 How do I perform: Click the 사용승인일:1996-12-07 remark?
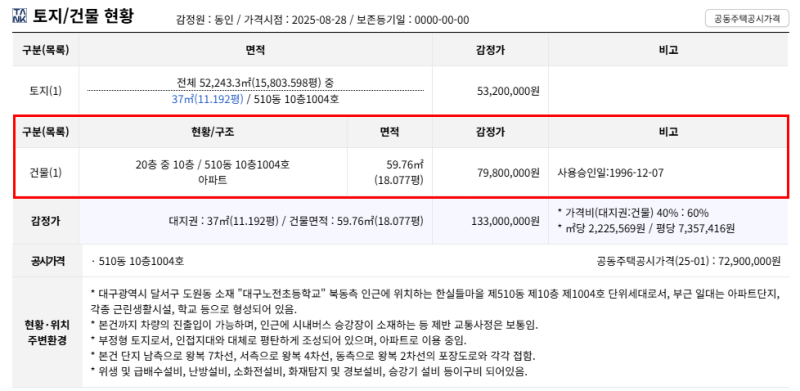611,173
